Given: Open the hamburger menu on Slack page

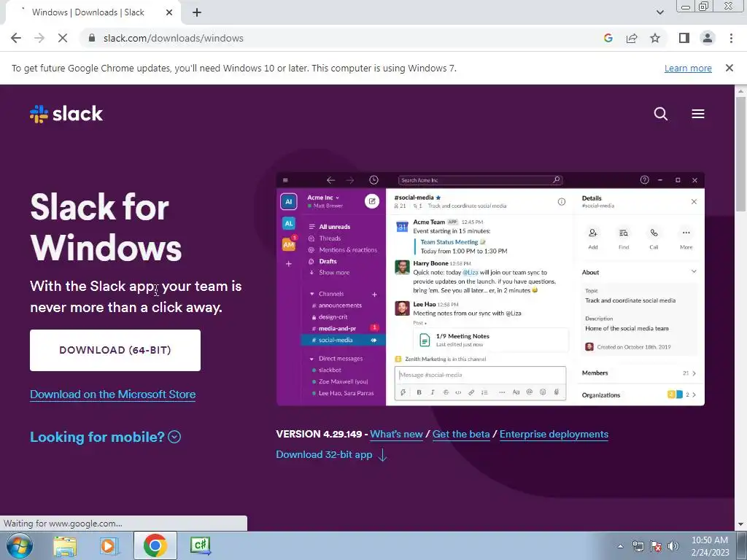Looking at the screenshot, I should click(x=698, y=114).
